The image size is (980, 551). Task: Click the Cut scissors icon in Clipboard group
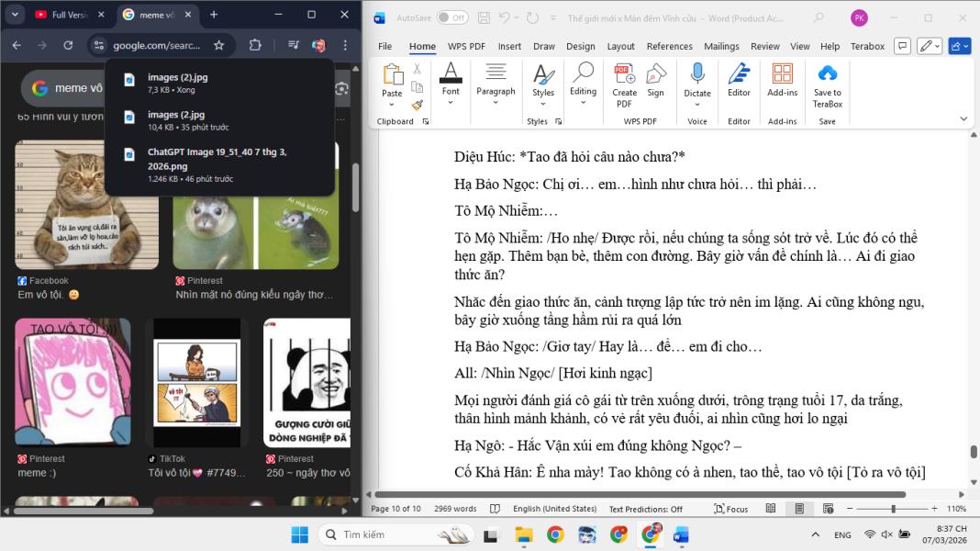coord(418,69)
